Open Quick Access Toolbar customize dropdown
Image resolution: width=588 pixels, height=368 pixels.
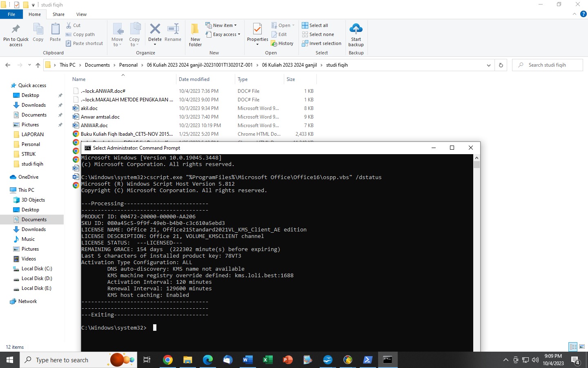tap(33, 5)
